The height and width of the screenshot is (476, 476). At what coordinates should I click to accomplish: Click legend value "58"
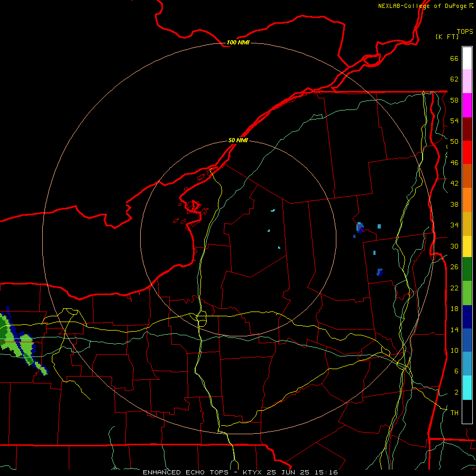pyautogui.click(x=454, y=100)
